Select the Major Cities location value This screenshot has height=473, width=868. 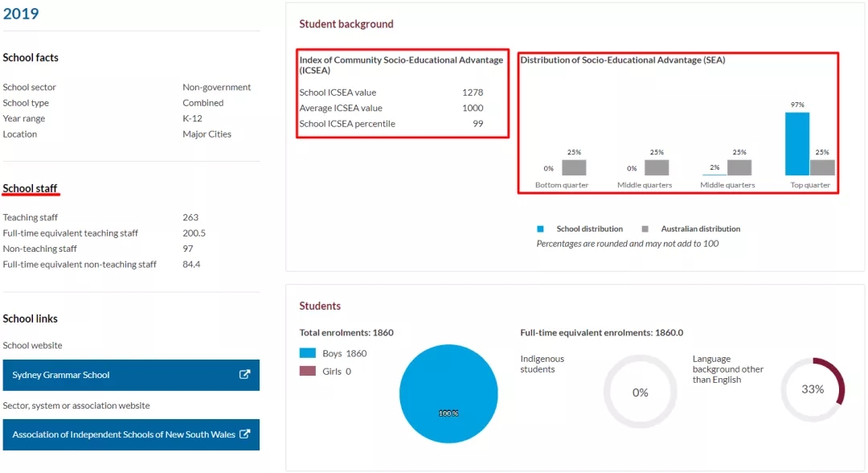coord(207,134)
